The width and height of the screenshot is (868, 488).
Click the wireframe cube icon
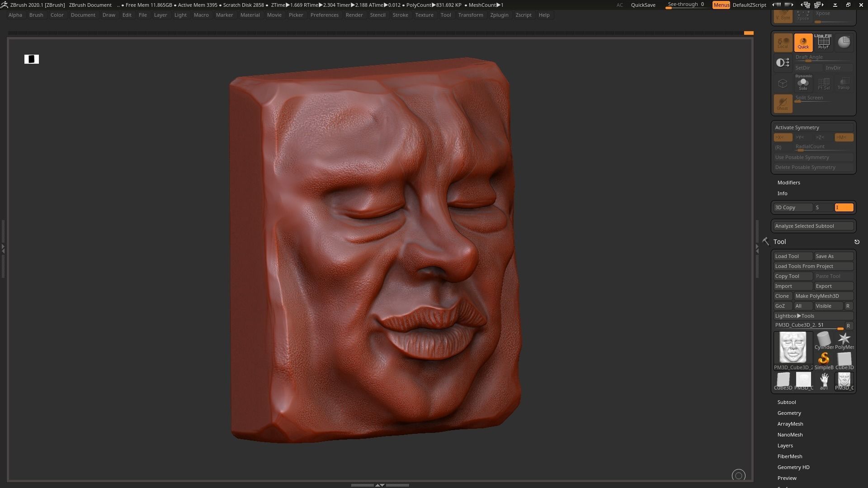[783, 83]
